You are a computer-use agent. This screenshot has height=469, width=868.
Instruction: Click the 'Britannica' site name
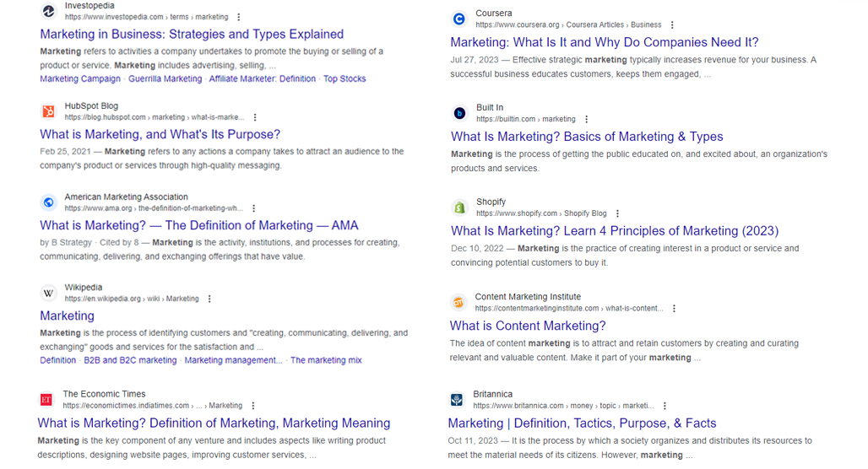tap(492, 394)
